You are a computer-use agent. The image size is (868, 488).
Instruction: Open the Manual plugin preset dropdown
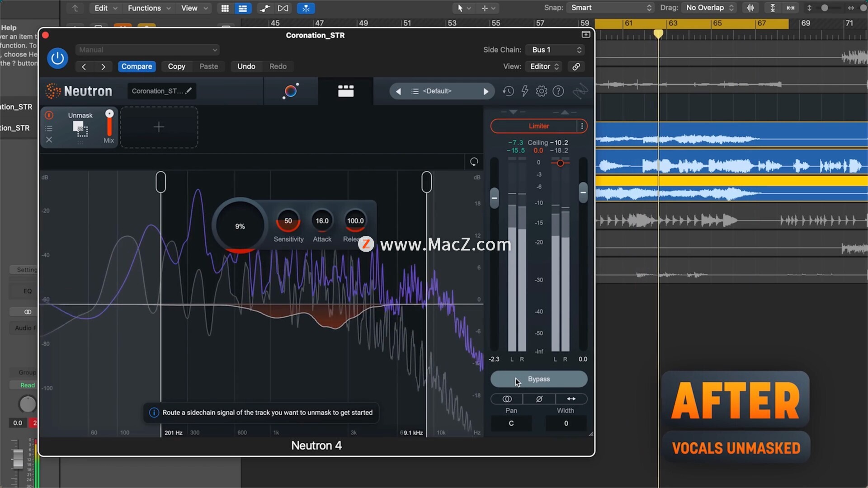(x=148, y=50)
